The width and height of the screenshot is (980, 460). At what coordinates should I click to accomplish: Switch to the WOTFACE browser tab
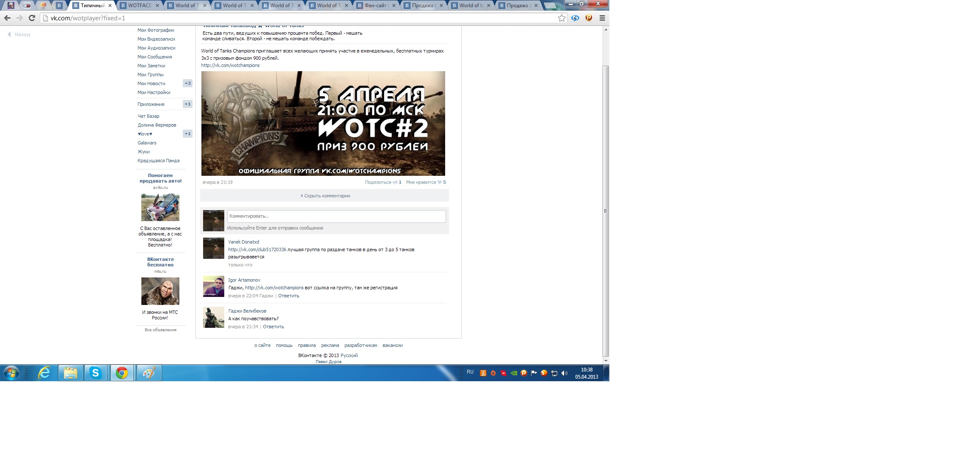click(139, 6)
